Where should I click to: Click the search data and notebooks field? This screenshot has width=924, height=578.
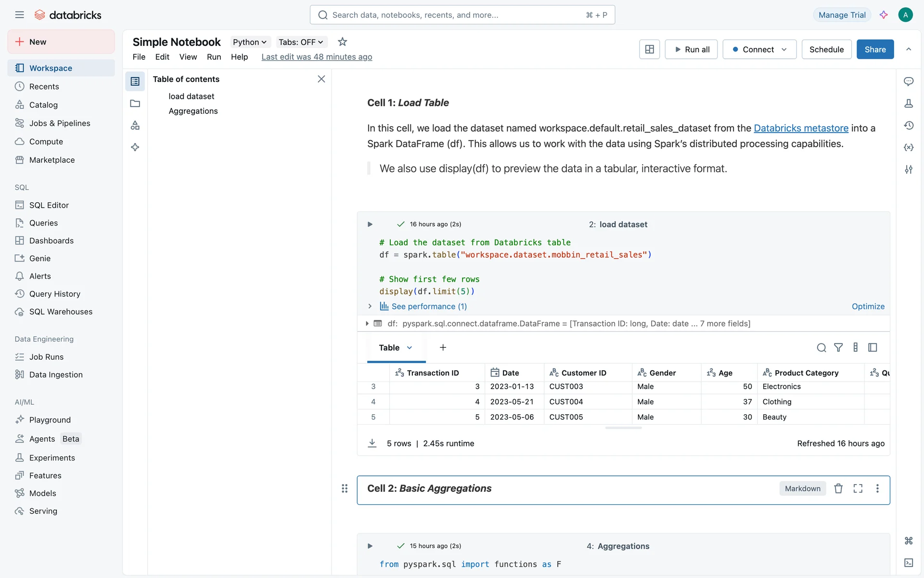[462, 15]
